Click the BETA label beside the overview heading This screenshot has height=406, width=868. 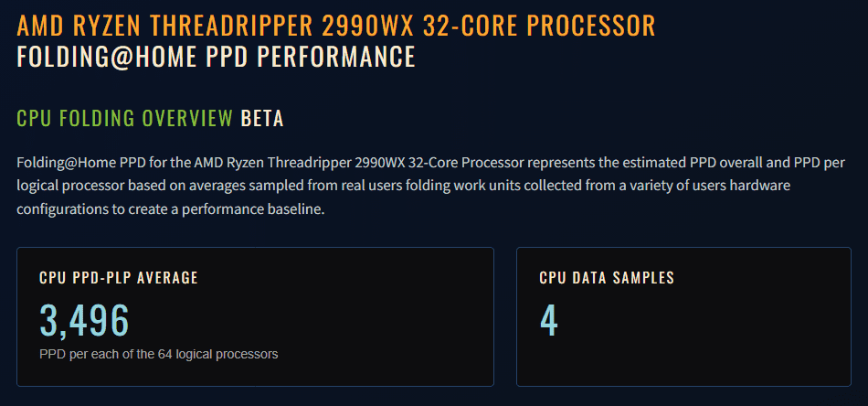tap(262, 118)
